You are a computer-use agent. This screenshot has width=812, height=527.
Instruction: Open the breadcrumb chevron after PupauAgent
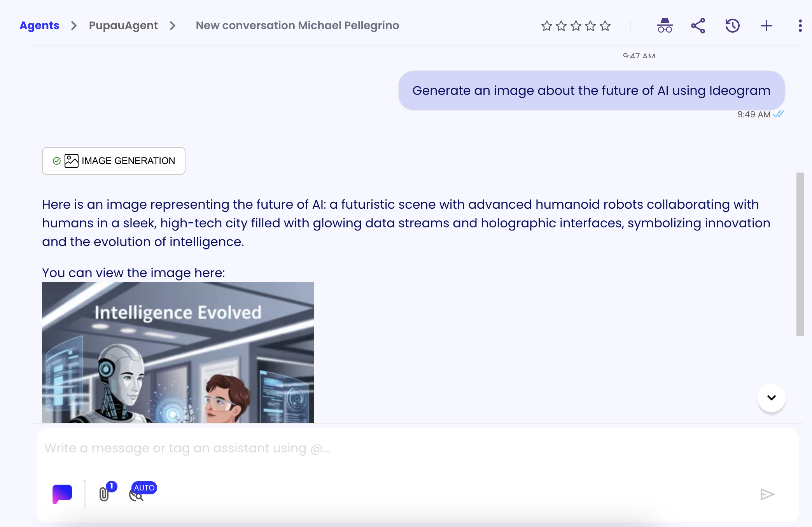(173, 26)
